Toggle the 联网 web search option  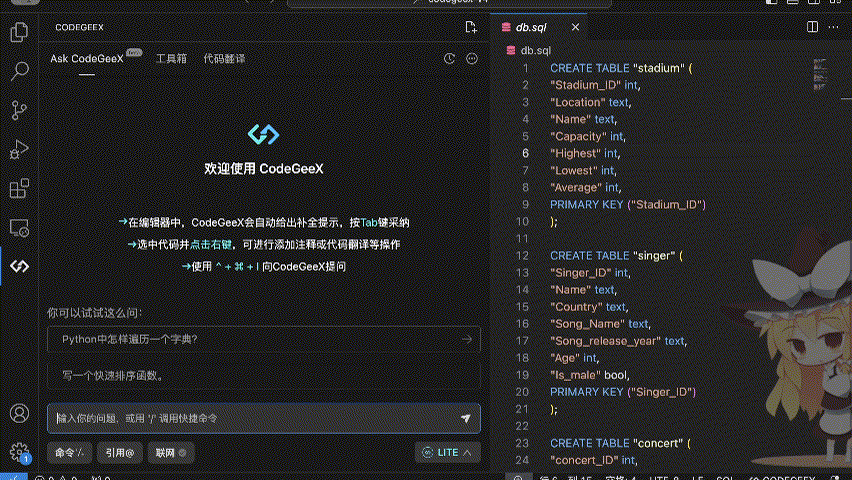pyautogui.click(x=171, y=452)
